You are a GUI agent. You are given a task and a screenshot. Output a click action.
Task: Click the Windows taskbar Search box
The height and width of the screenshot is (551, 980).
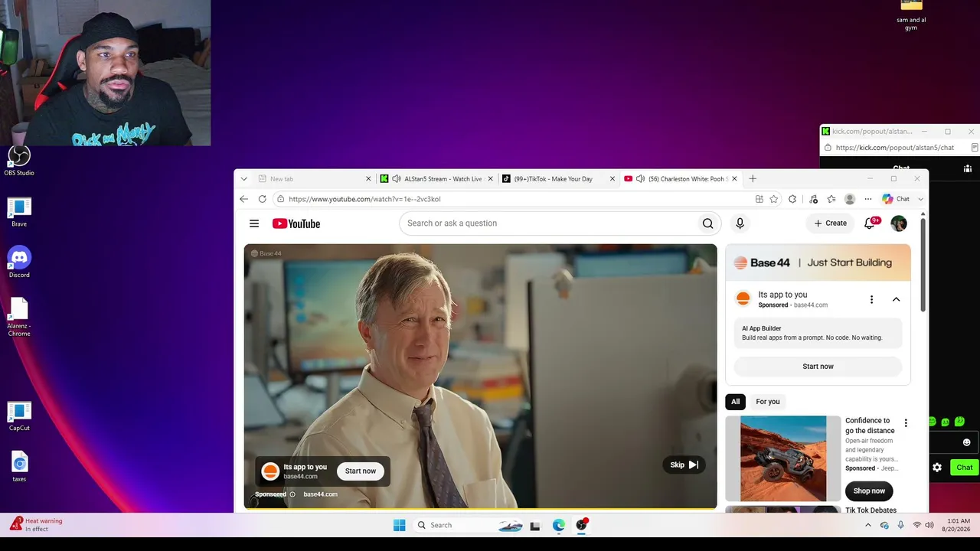[x=467, y=525]
